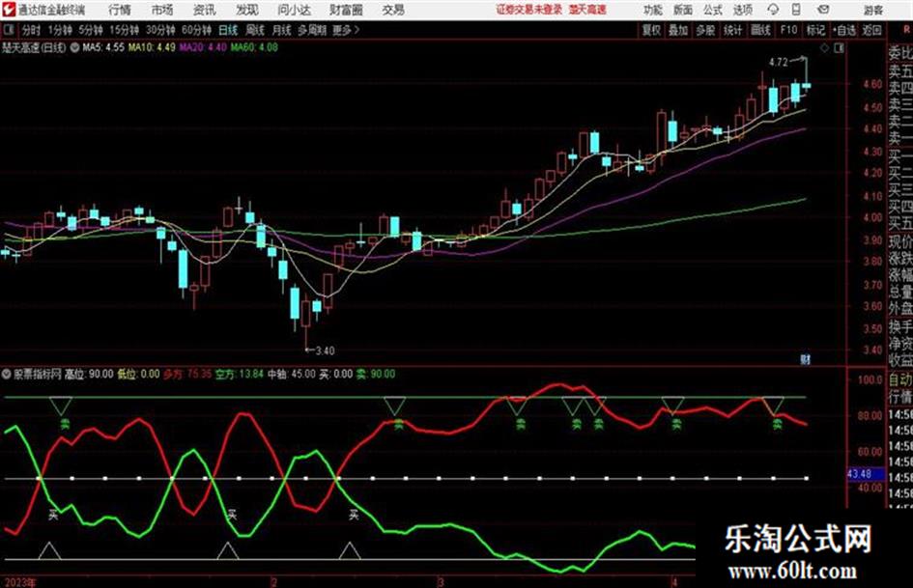The height and width of the screenshot is (588, 913).
Task: Open the 选项 menu
Action: point(742,10)
